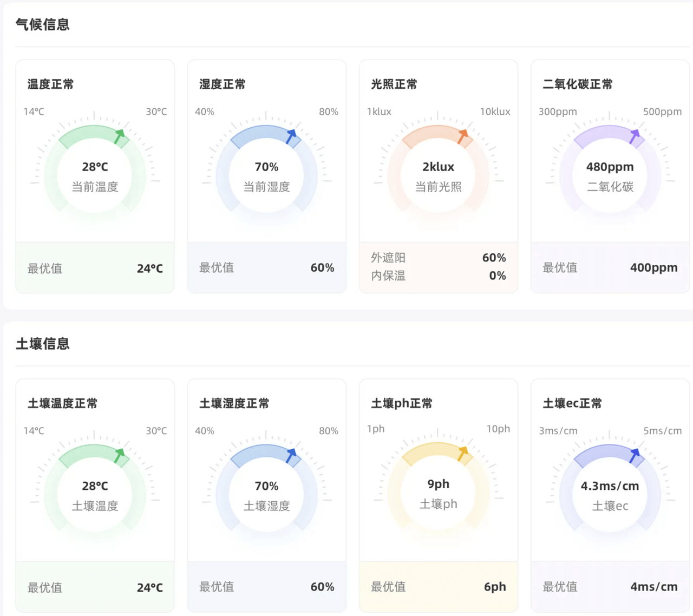Viewport: 693px width, 616px height.
Task: Click the 当前湿度 label
Action: pos(266,187)
